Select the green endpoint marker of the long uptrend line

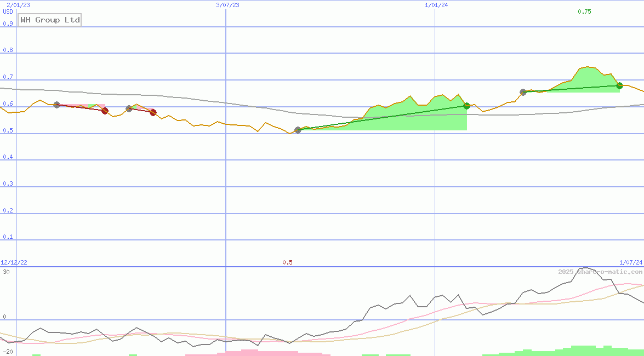point(466,106)
